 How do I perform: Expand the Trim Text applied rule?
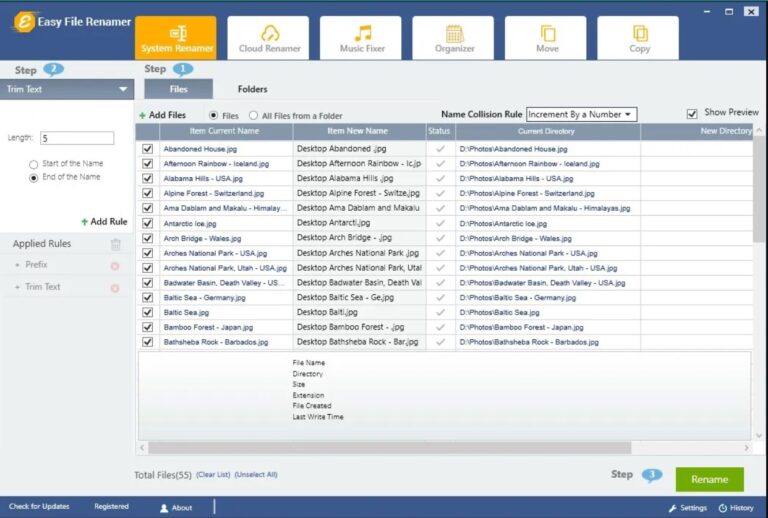point(18,287)
